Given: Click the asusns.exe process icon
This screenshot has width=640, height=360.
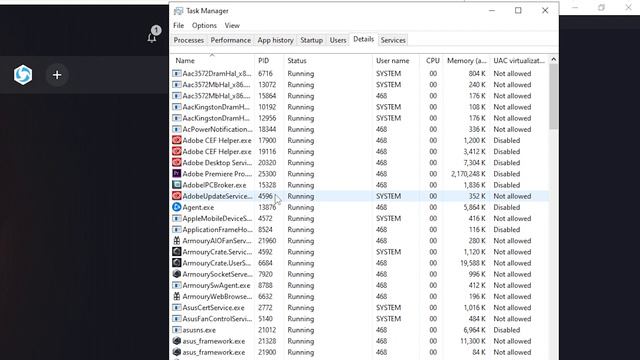Looking at the screenshot, I should click(176, 330).
